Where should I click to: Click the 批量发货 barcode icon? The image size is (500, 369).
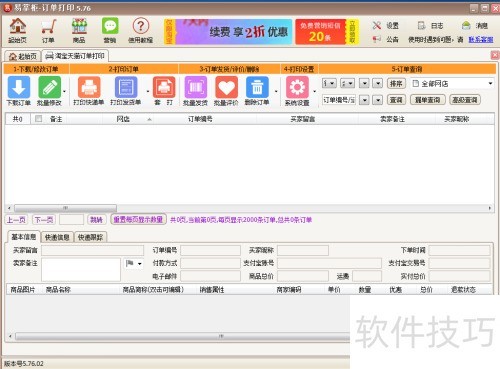click(x=195, y=87)
